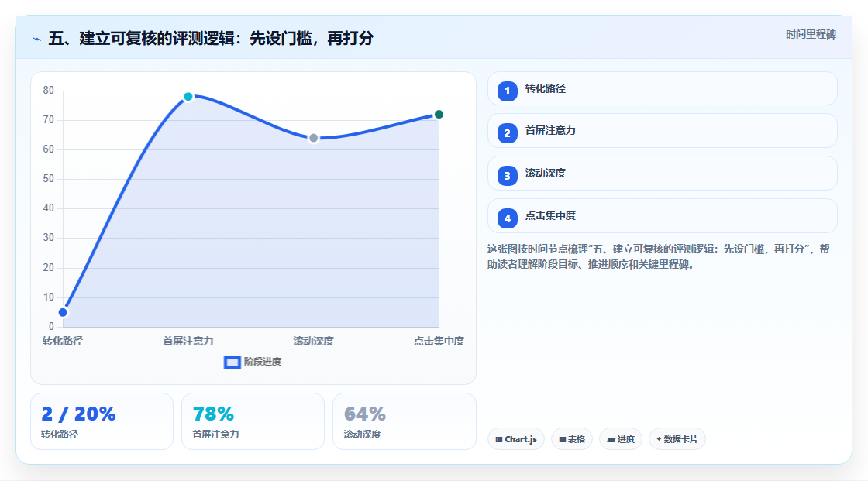
Task: Click the 时间里程碑 label in the header
Action: pos(811,34)
